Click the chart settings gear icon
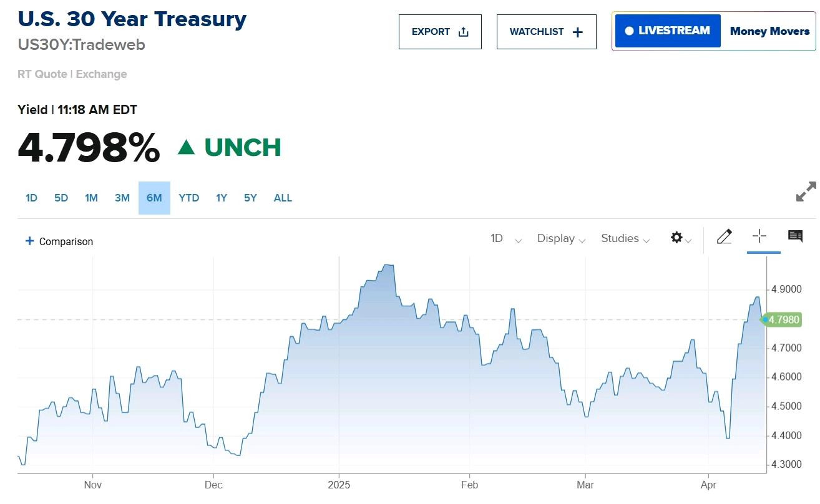 (x=676, y=238)
